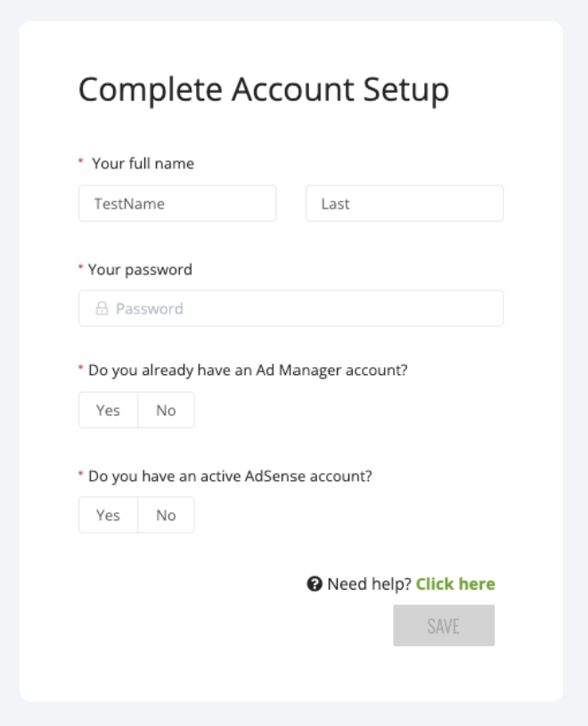Click the gray SAVE button

(444, 625)
